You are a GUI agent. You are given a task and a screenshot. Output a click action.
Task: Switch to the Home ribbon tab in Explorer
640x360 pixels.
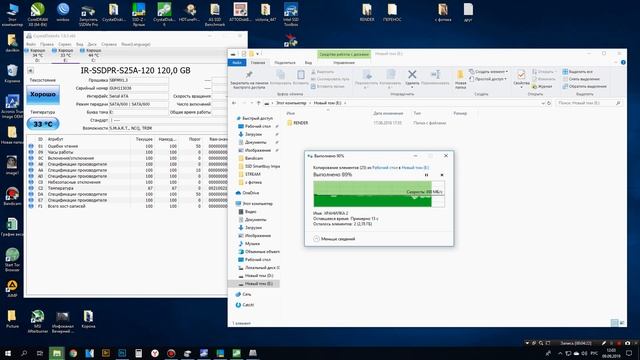[x=258, y=62]
